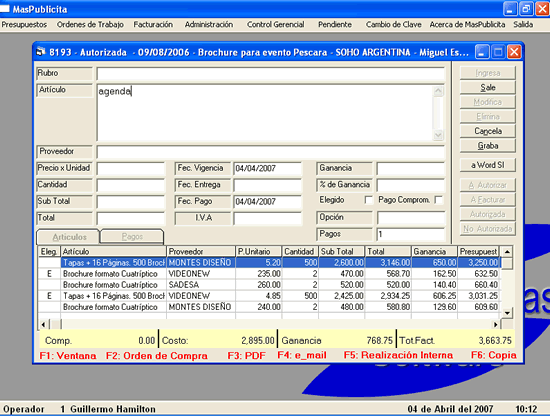Click the F6: Copia shortcut label
Image resolution: width=550 pixels, height=416 pixels.
494,355
